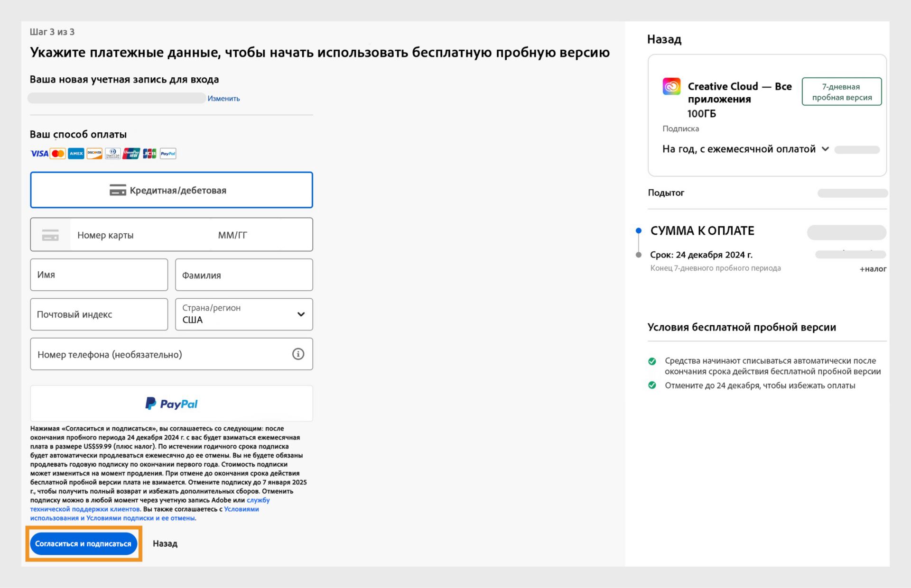Click the 7-дневная пробная версия badge
Image resolution: width=911 pixels, height=588 pixels.
[842, 92]
